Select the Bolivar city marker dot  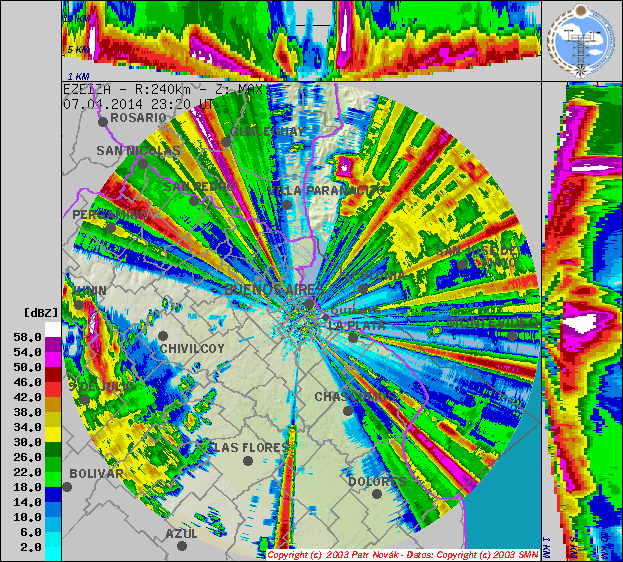tap(67, 486)
